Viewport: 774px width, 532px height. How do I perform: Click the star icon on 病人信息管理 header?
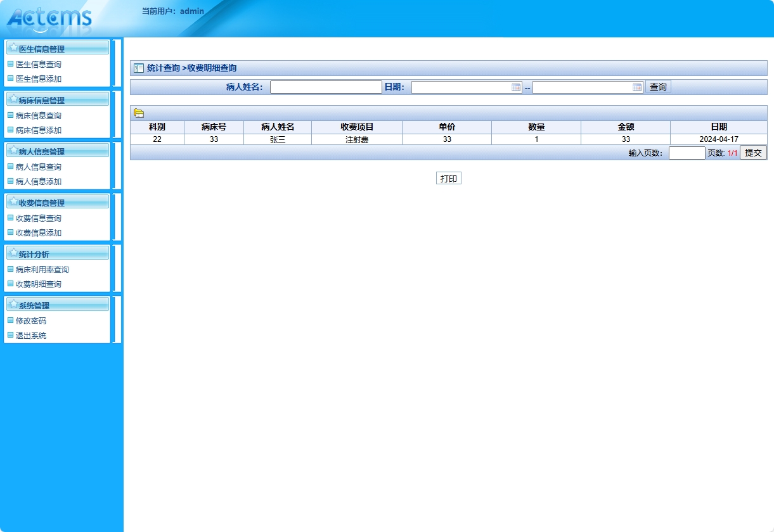click(13, 150)
